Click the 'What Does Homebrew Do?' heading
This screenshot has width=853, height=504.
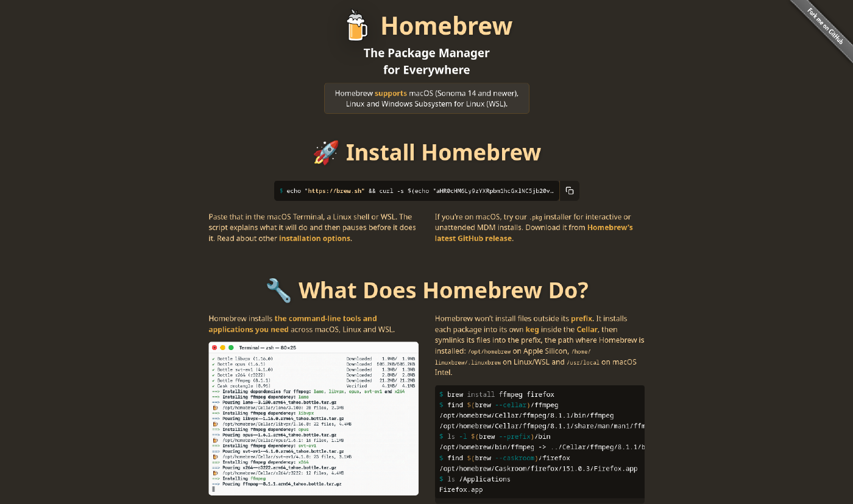point(443,290)
